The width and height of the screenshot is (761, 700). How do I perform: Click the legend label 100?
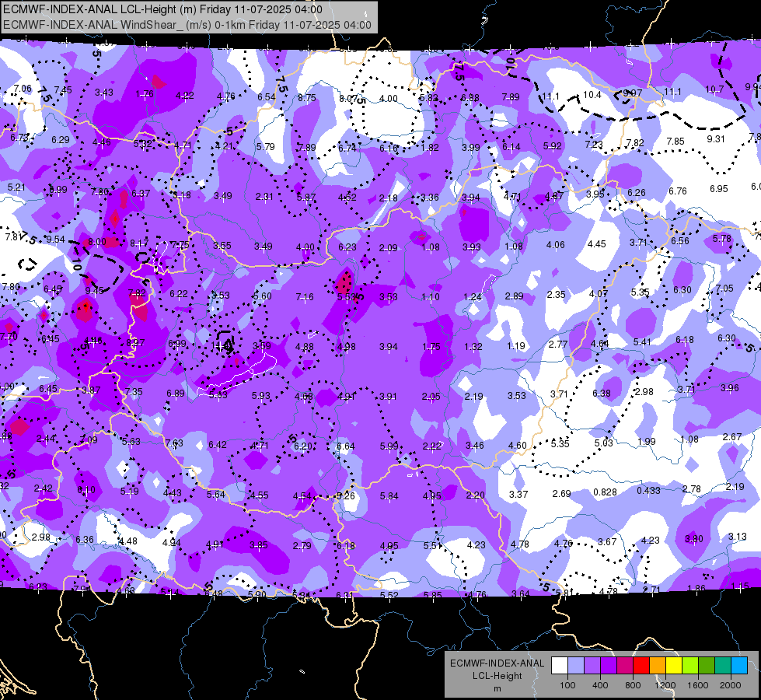(567, 685)
